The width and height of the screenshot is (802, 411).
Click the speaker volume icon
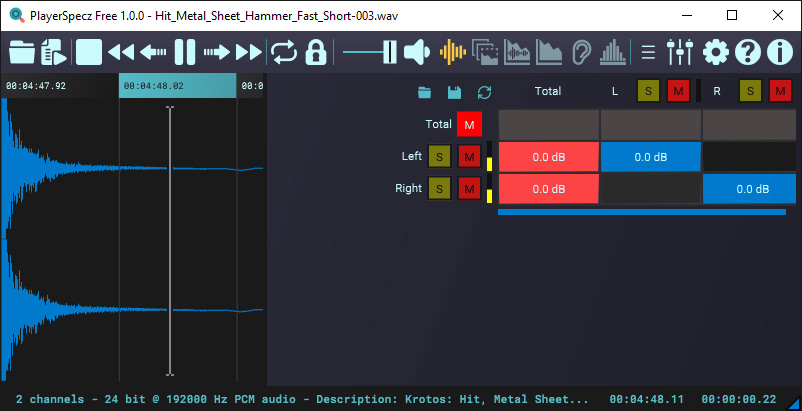coord(417,52)
